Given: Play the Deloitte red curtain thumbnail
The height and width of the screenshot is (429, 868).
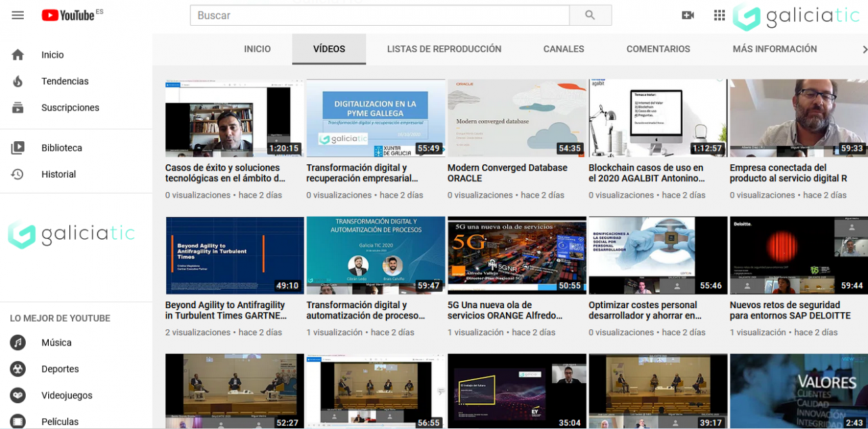Looking at the screenshot, I should 799,255.
